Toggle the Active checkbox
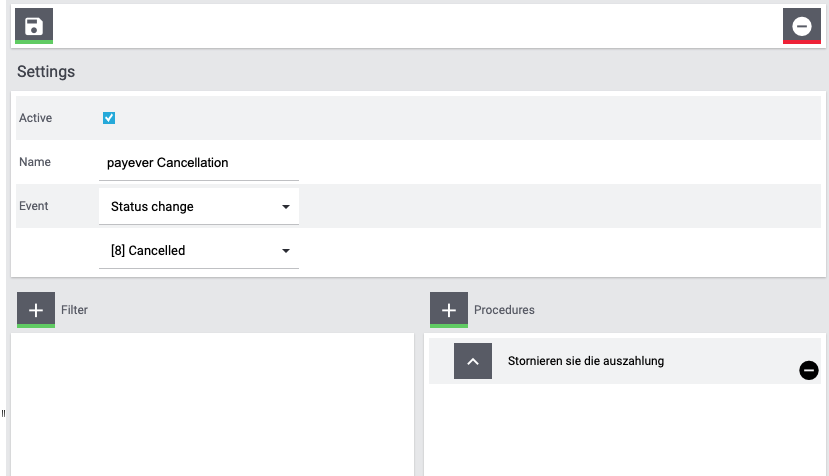 (x=109, y=118)
